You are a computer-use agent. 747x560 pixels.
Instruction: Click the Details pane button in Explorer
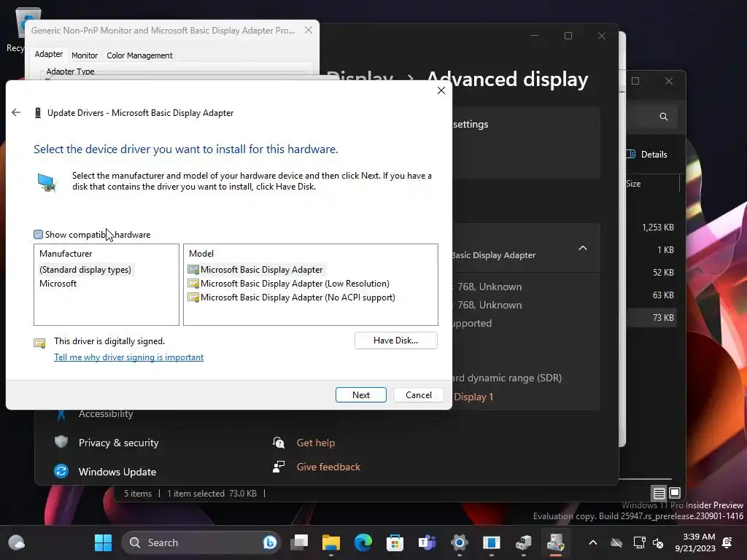(x=648, y=155)
